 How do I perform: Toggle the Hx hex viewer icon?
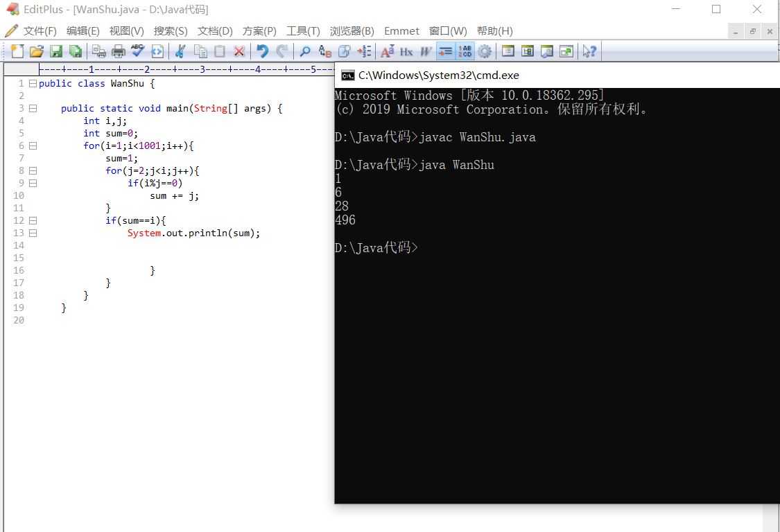click(406, 51)
